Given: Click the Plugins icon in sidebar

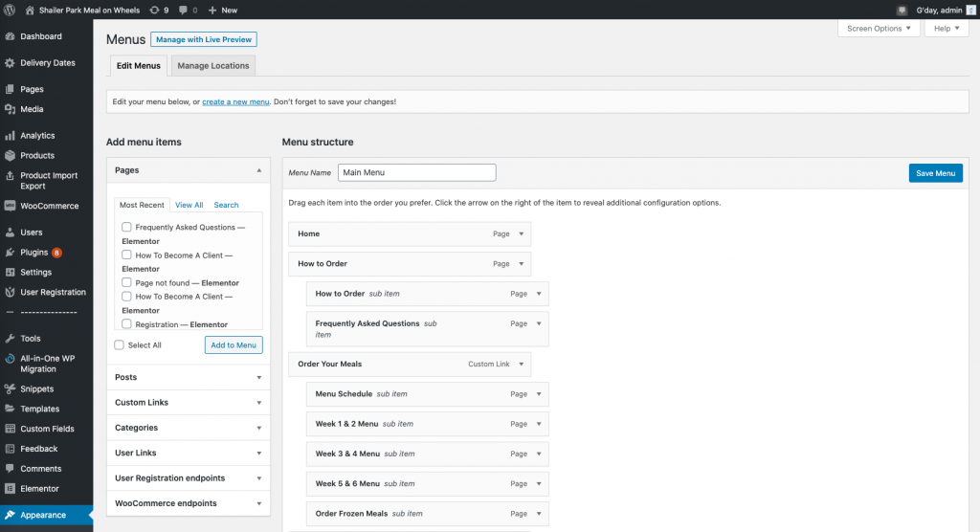Looking at the screenshot, I should tap(10, 253).
